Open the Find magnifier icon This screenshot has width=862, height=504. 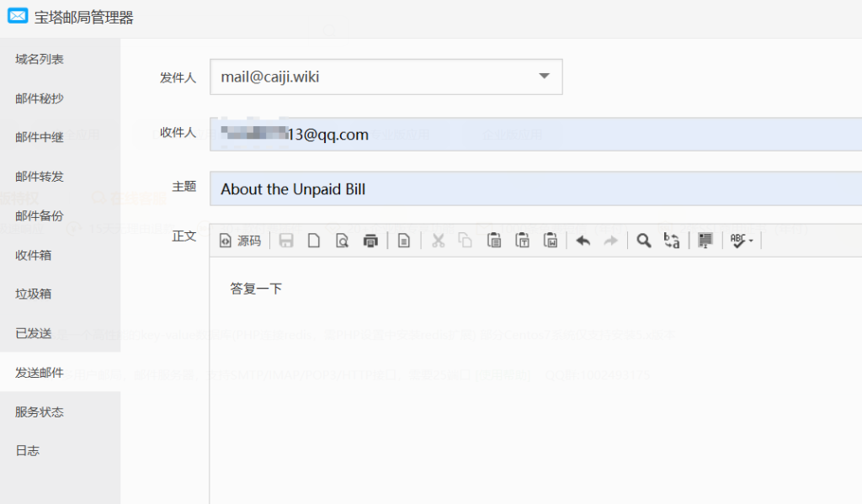tap(643, 241)
